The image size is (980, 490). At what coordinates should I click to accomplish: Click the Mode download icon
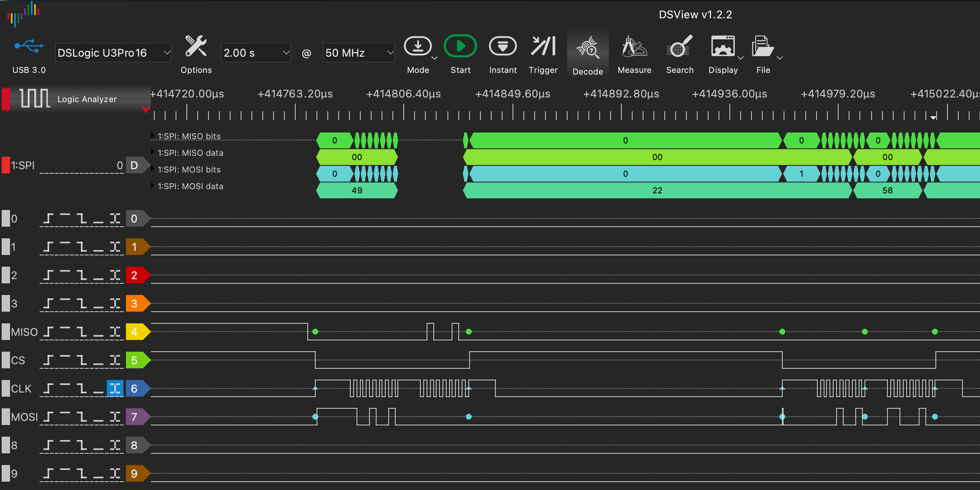pyautogui.click(x=417, y=47)
